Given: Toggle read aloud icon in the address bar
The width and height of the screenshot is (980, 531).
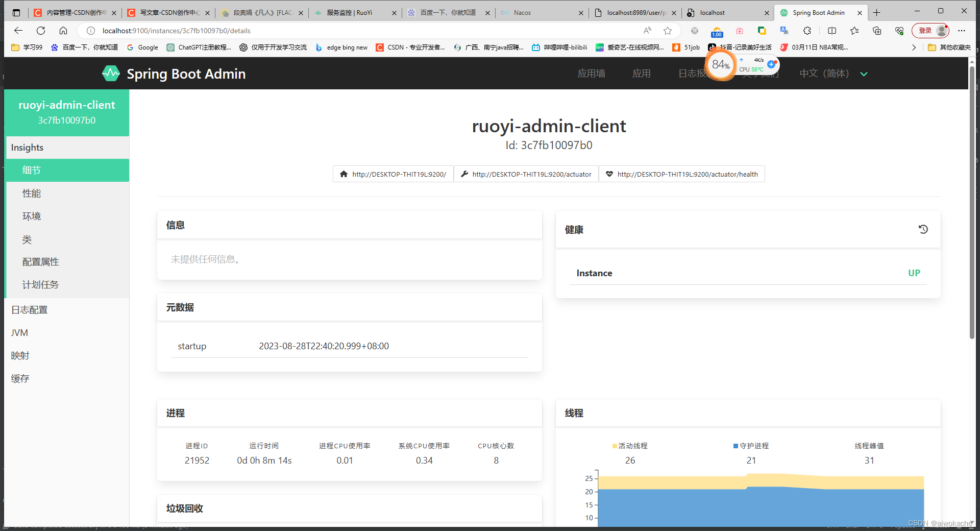Looking at the screenshot, I should pyautogui.click(x=647, y=31).
